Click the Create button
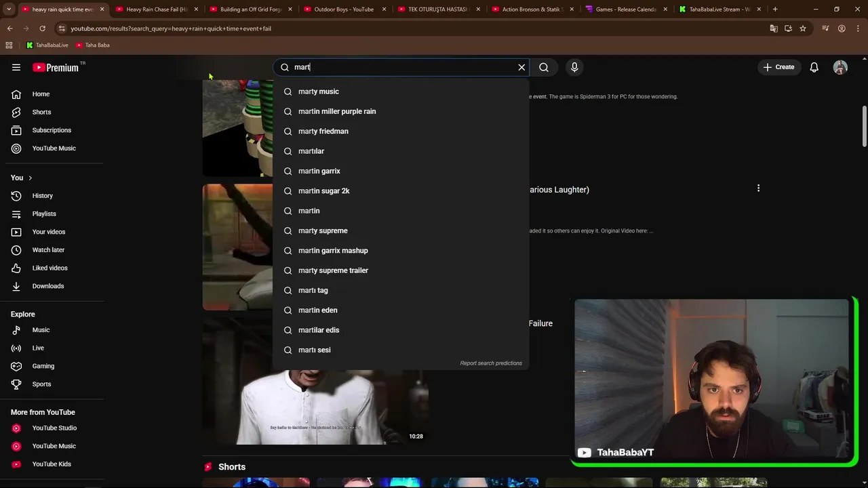Viewport: 868px width, 488px height. coord(778,67)
